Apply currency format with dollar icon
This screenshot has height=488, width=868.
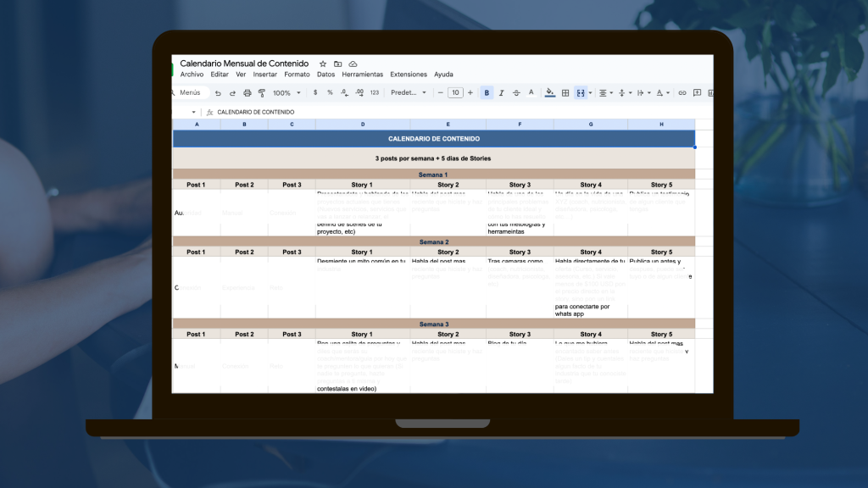(x=315, y=93)
